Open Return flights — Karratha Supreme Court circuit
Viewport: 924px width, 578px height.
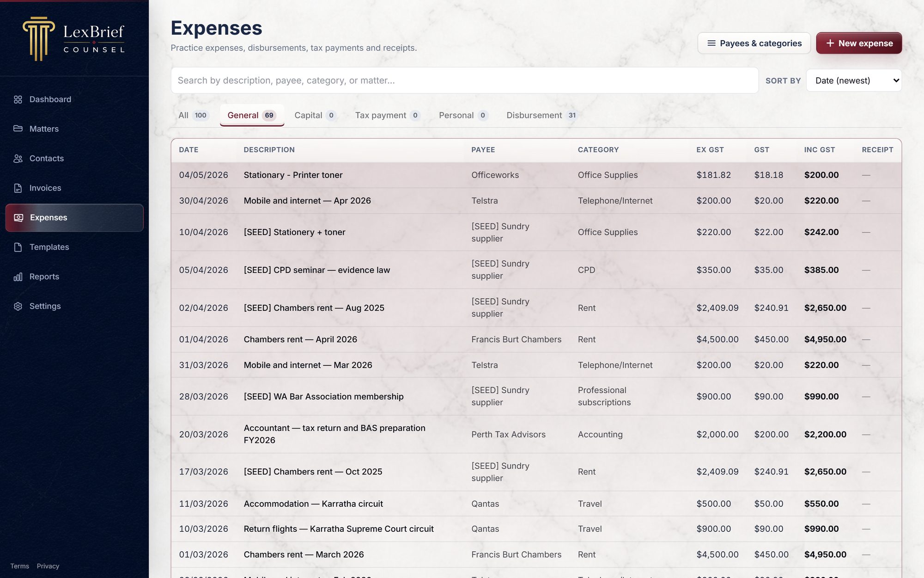(536, 529)
